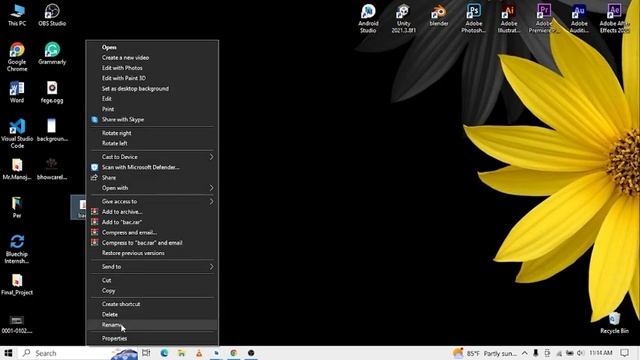
Task: Select the Recycle Bin icon
Action: [x=614, y=322]
